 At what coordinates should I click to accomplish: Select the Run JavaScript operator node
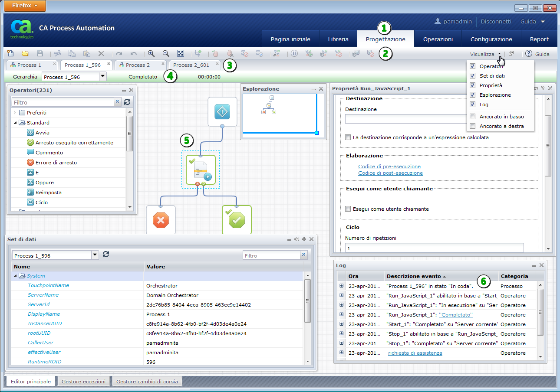tap(201, 170)
